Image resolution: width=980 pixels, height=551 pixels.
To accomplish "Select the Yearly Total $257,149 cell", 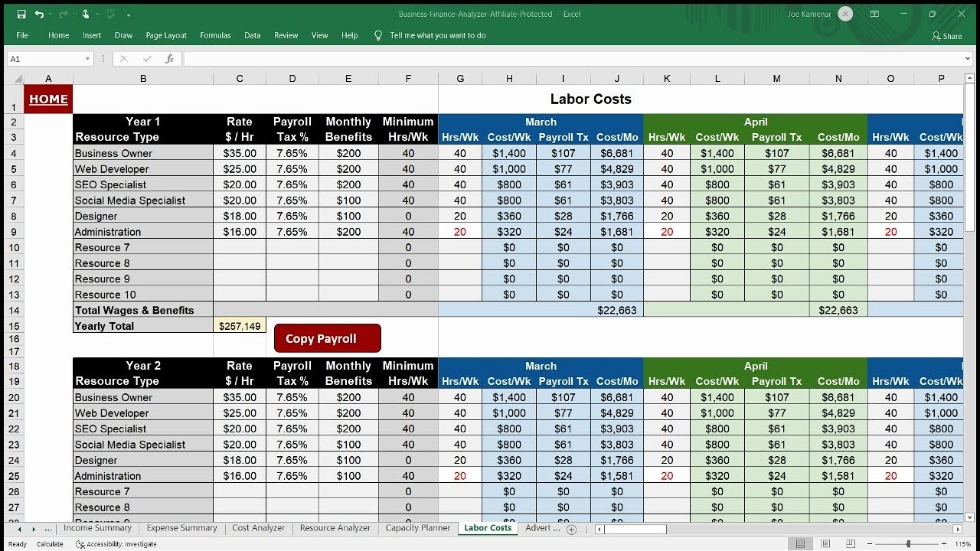I will [x=240, y=325].
